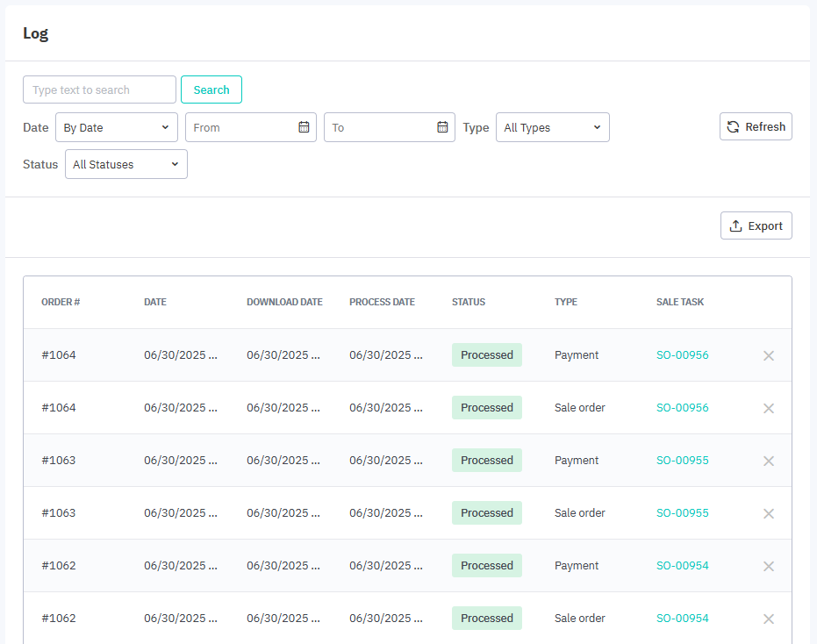817x644 pixels.
Task: Remove the #1063 Sale order log entry
Action: 768,513
